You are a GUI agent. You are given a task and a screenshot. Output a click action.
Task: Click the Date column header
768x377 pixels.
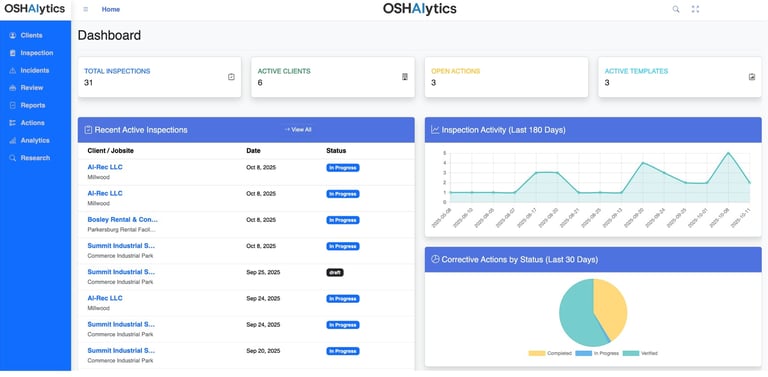(x=253, y=150)
